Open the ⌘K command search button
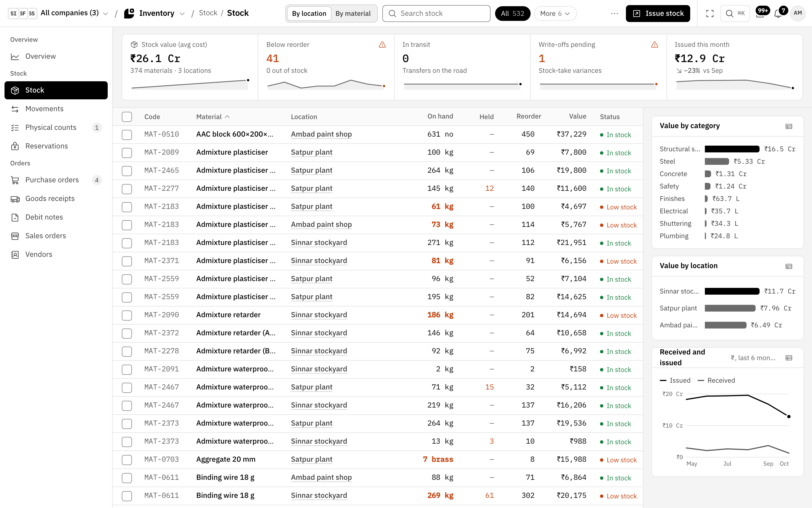This screenshot has width=812, height=508. [735, 14]
